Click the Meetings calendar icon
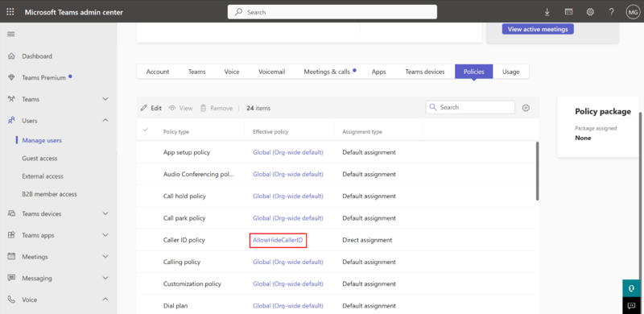The image size is (644, 314). (11, 257)
